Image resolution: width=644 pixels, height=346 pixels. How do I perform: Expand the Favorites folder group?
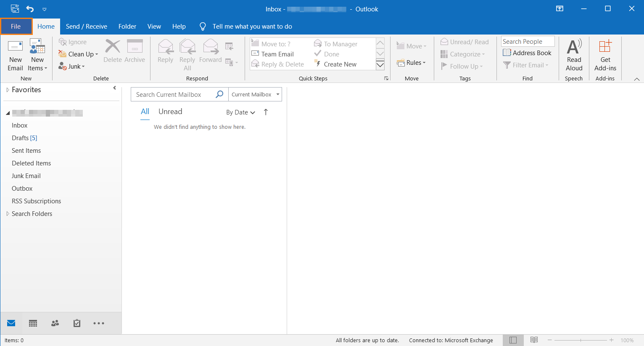pyautogui.click(x=8, y=90)
